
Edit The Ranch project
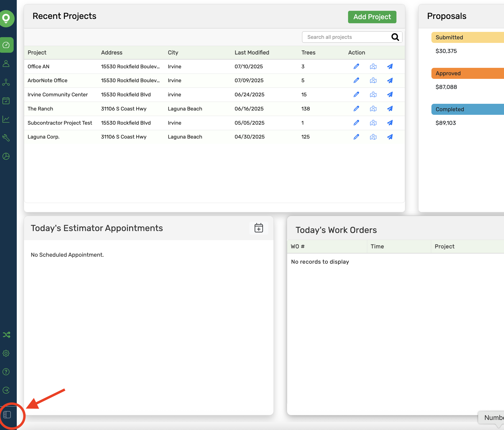click(x=356, y=109)
